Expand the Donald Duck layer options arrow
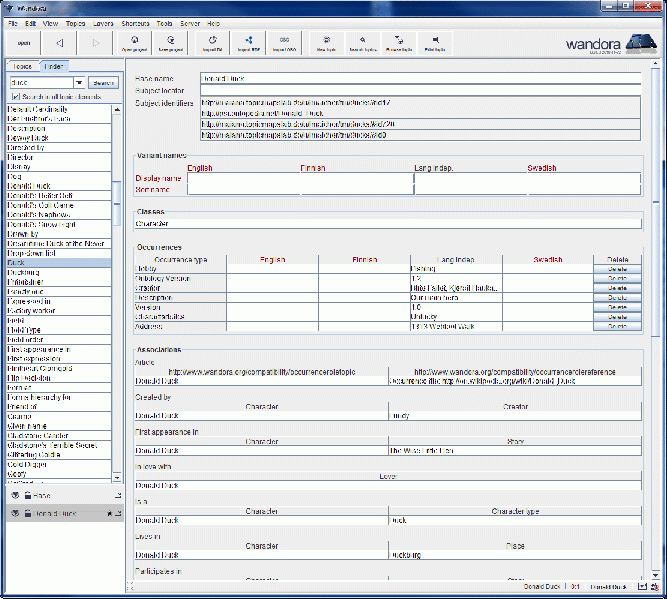Screen dimensions: 667x599 (118, 514)
